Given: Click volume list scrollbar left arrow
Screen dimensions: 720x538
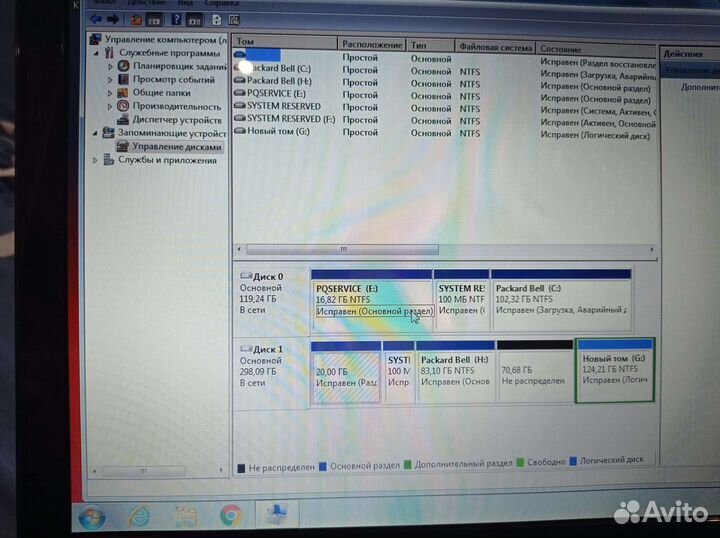Looking at the screenshot, I should point(239,249).
